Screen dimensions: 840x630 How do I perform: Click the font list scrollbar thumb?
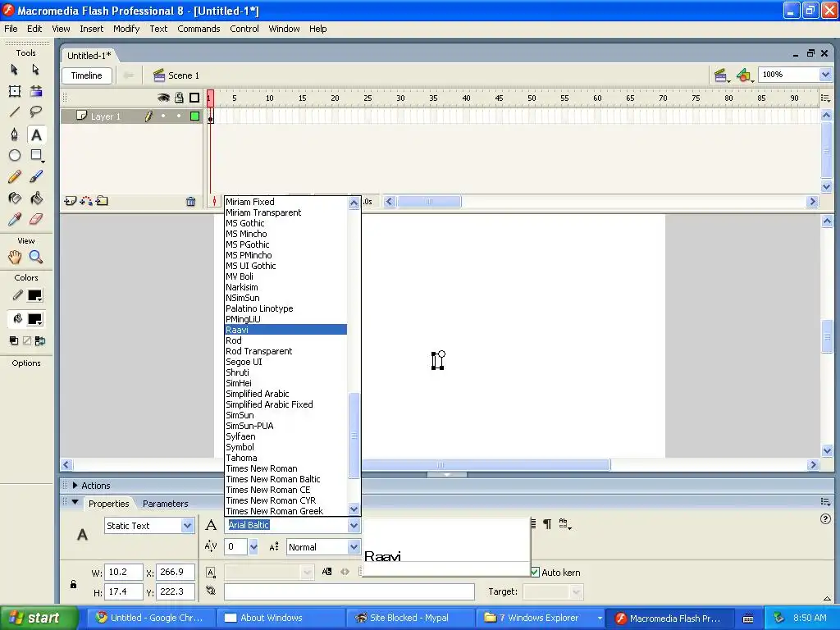(x=354, y=436)
